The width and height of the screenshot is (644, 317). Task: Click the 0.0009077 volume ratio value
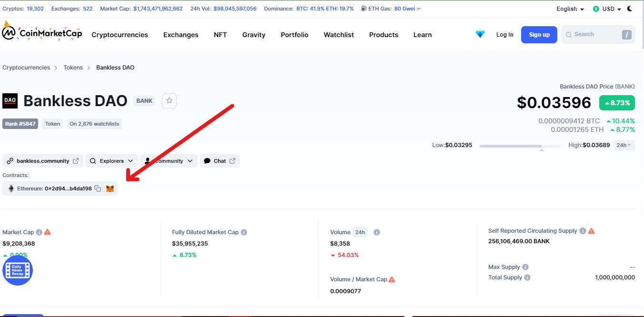(345, 291)
